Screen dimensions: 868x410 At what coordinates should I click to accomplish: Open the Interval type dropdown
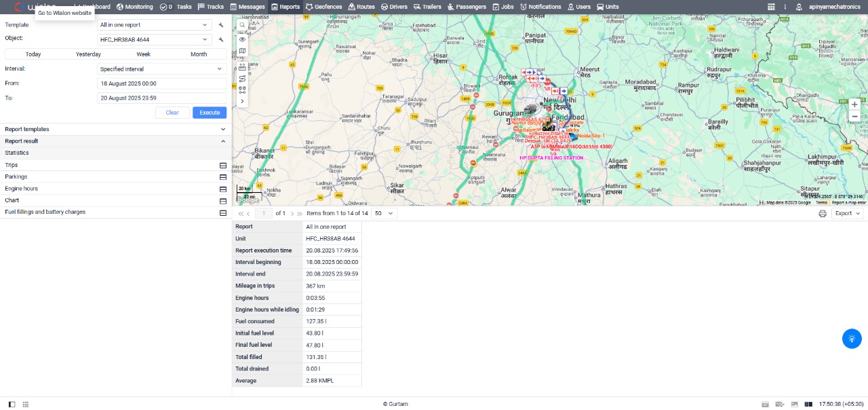coord(161,69)
